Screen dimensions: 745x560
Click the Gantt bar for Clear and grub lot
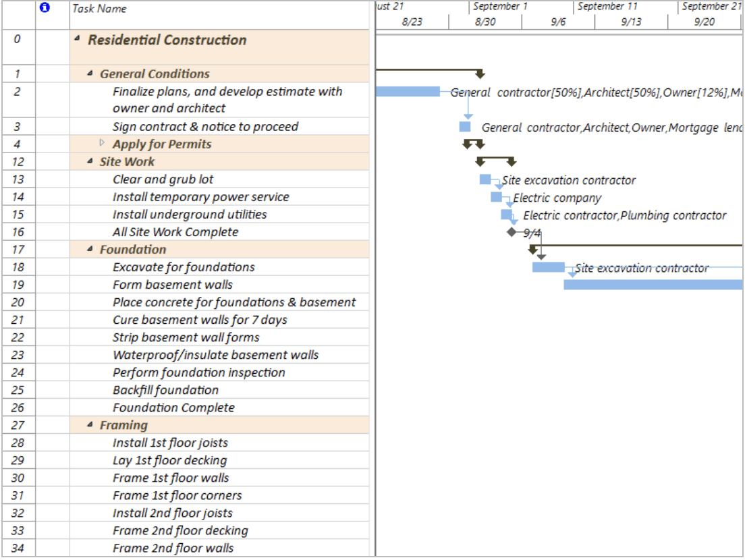tap(485, 179)
